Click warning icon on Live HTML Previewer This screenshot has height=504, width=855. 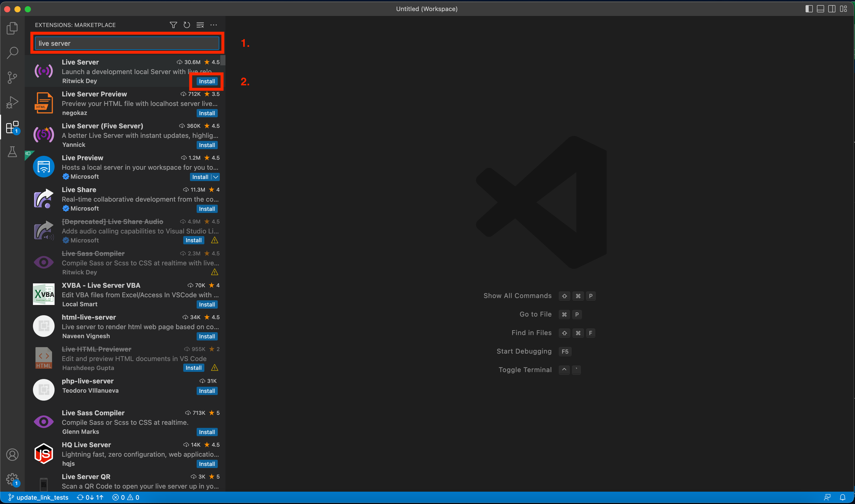pyautogui.click(x=214, y=368)
